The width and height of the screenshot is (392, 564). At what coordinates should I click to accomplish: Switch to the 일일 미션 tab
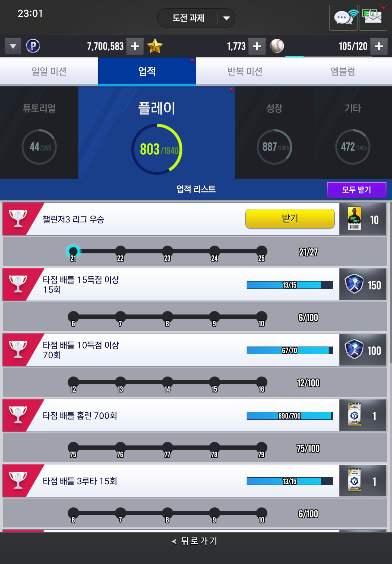pos(49,71)
